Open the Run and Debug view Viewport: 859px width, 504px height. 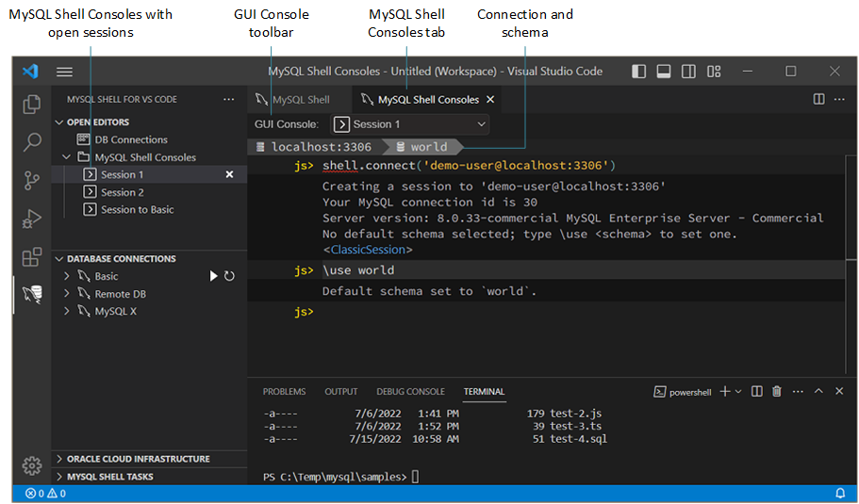click(x=32, y=219)
